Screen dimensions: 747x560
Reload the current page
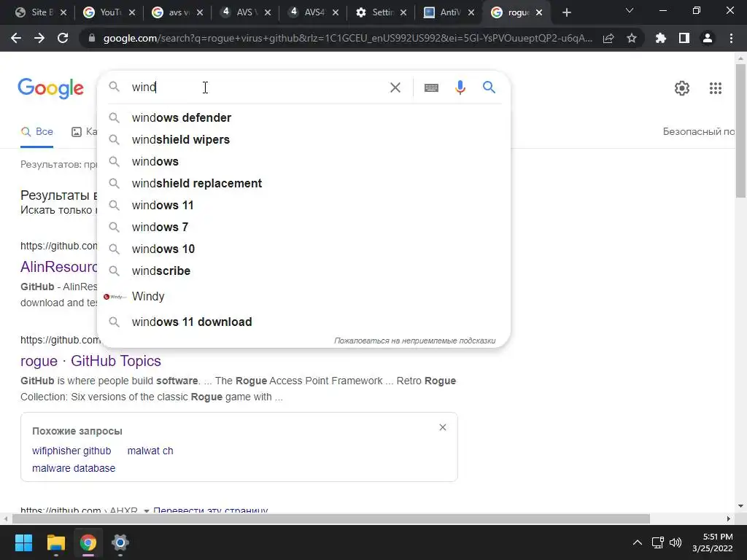pyautogui.click(x=63, y=38)
